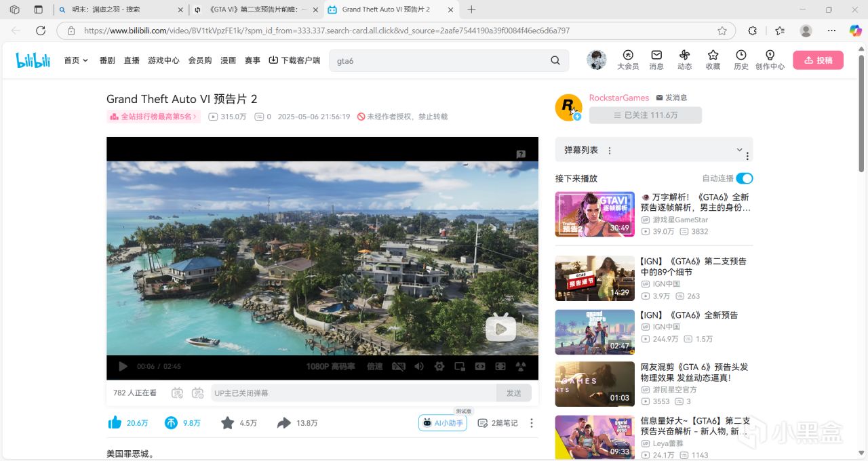Expand the 弹幕列表 panel chevron
The width and height of the screenshot is (868, 461).
coord(739,150)
